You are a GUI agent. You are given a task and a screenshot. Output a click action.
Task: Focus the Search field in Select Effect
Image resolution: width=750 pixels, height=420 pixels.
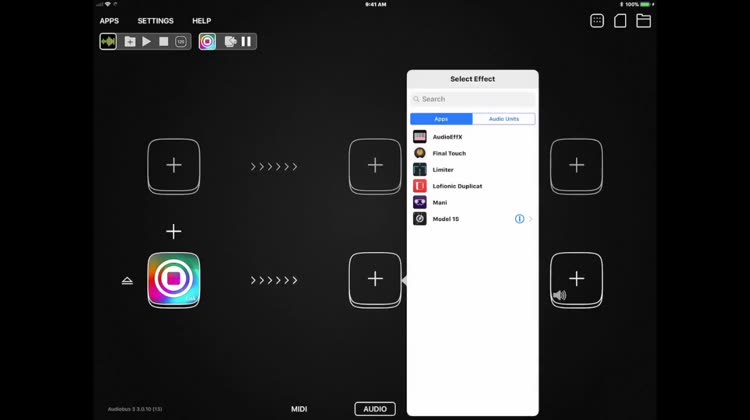(x=473, y=99)
